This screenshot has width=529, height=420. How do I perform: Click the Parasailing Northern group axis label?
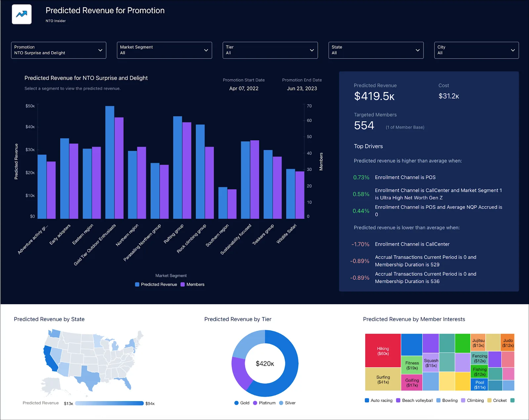click(x=142, y=242)
